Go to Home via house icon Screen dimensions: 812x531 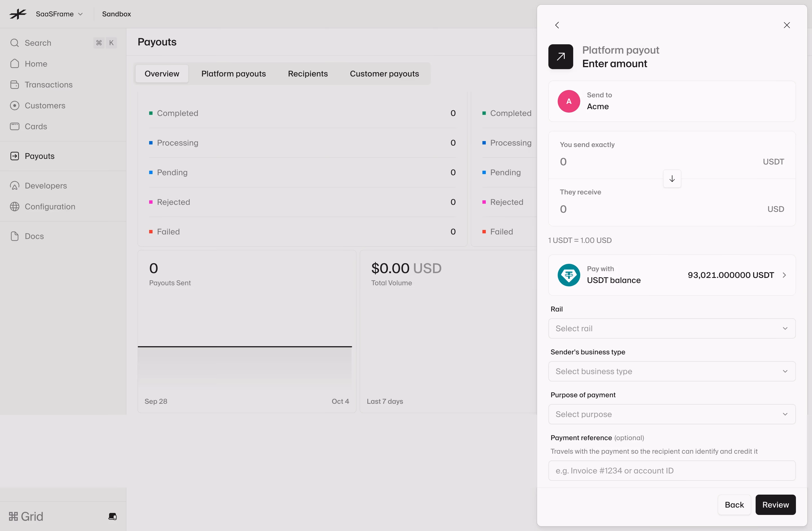pyautogui.click(x=14, y=63)
